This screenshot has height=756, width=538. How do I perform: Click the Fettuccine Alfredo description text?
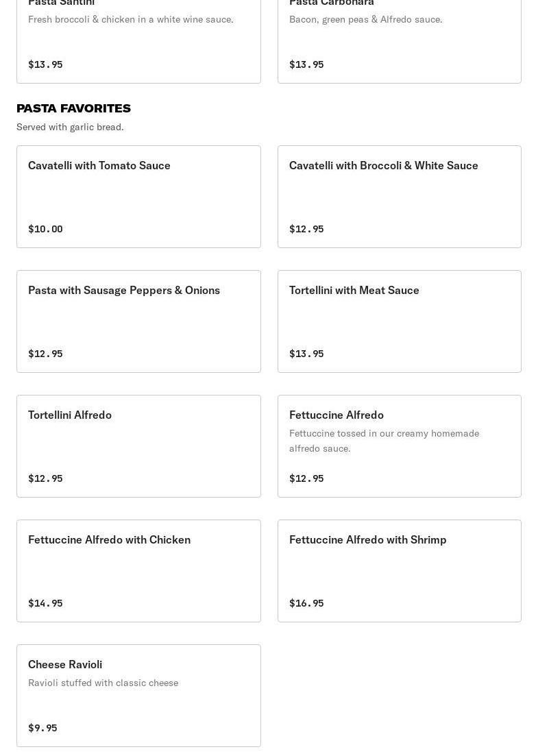[x=384, y=441]
